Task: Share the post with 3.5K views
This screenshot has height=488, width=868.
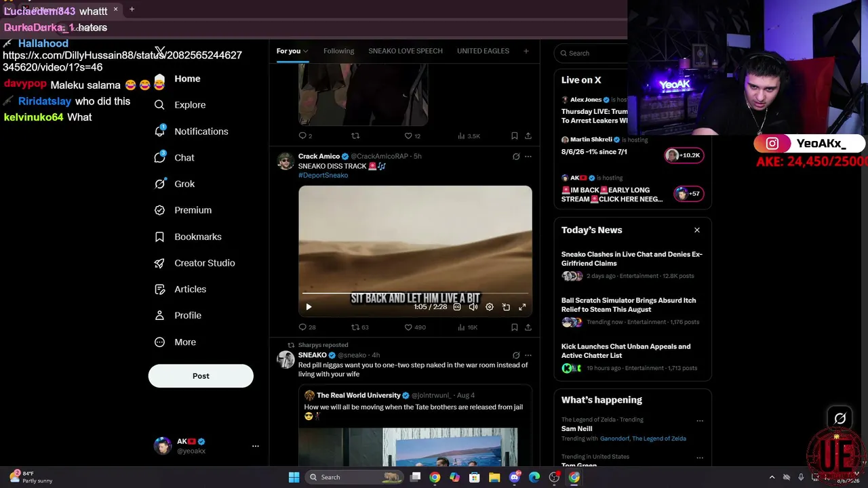Action: coord(528,136)
